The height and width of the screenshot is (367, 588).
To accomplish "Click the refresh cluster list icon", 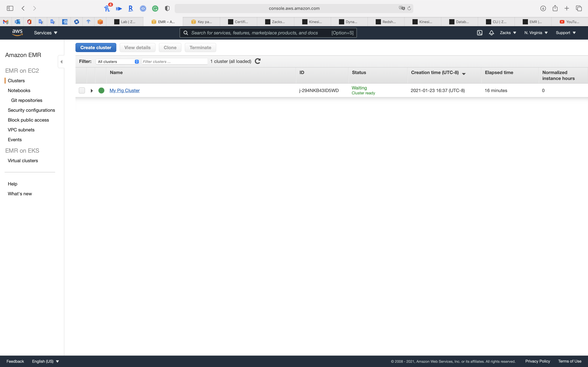I will pyautogui.click(x=258, y=61).
